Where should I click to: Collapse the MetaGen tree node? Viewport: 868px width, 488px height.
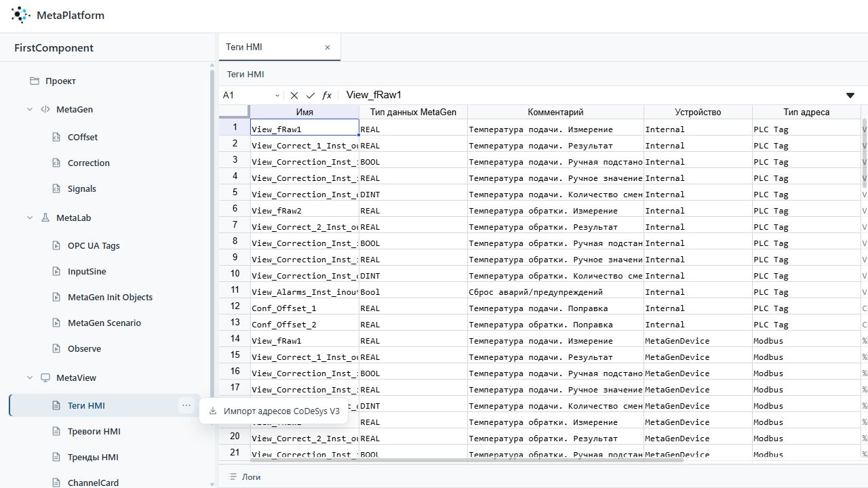pos(30,109)
